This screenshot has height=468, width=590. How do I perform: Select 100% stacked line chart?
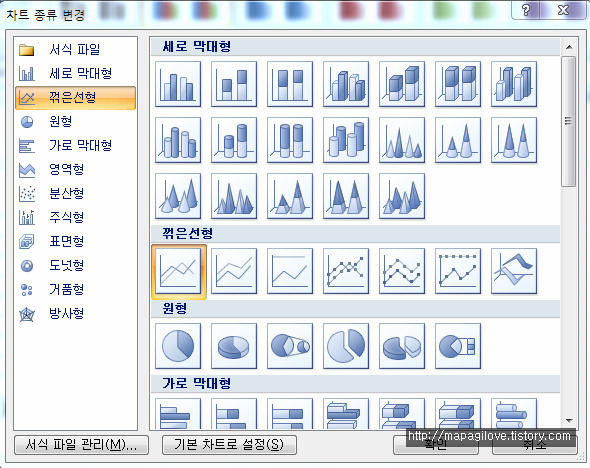click(x=290, y=271)
